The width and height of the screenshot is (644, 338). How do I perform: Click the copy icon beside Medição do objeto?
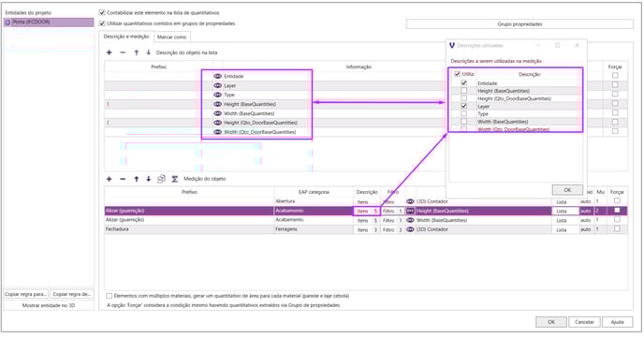tap(161, 179)
